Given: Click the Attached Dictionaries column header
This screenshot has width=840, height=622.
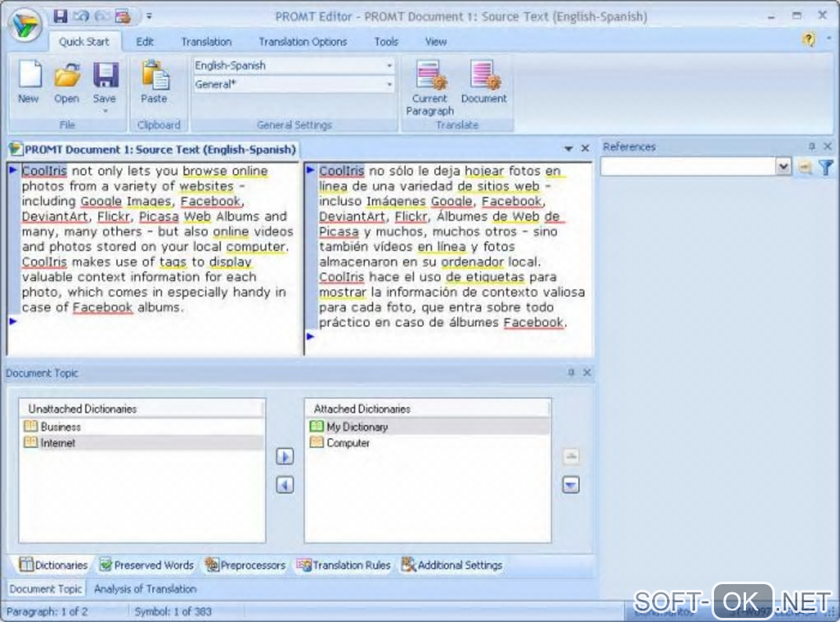Looking at the screenshot, I should [427, 409].
